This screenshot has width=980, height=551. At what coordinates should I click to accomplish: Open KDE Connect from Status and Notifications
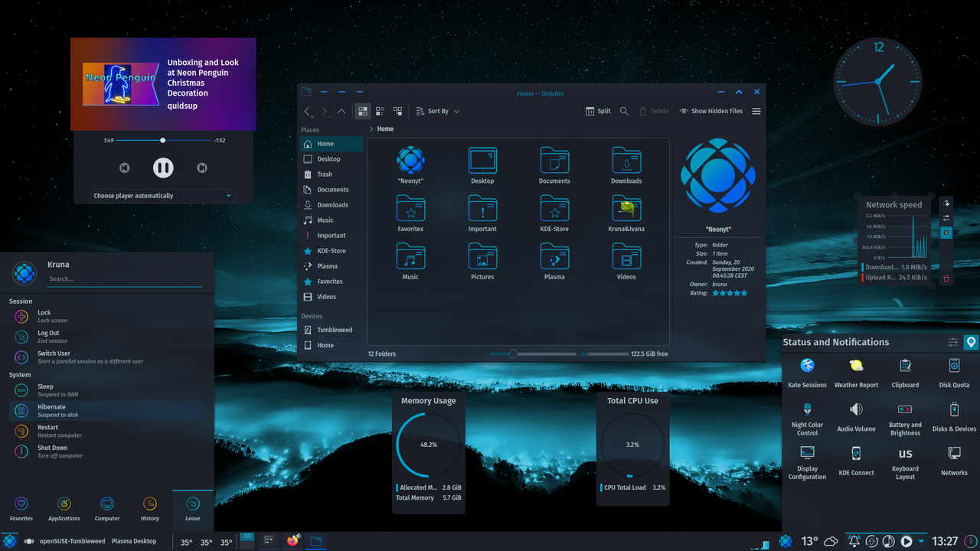(856, 459)
